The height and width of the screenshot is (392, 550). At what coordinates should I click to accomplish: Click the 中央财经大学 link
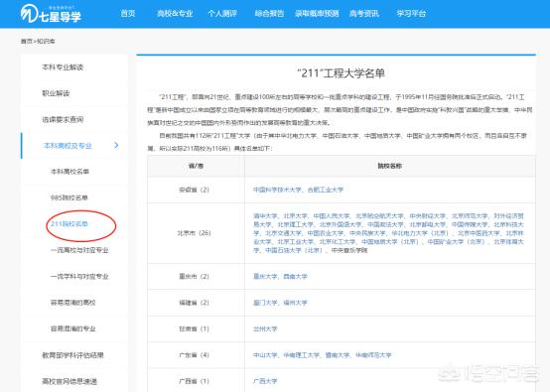pyautogui.click(x=427, y=216)
